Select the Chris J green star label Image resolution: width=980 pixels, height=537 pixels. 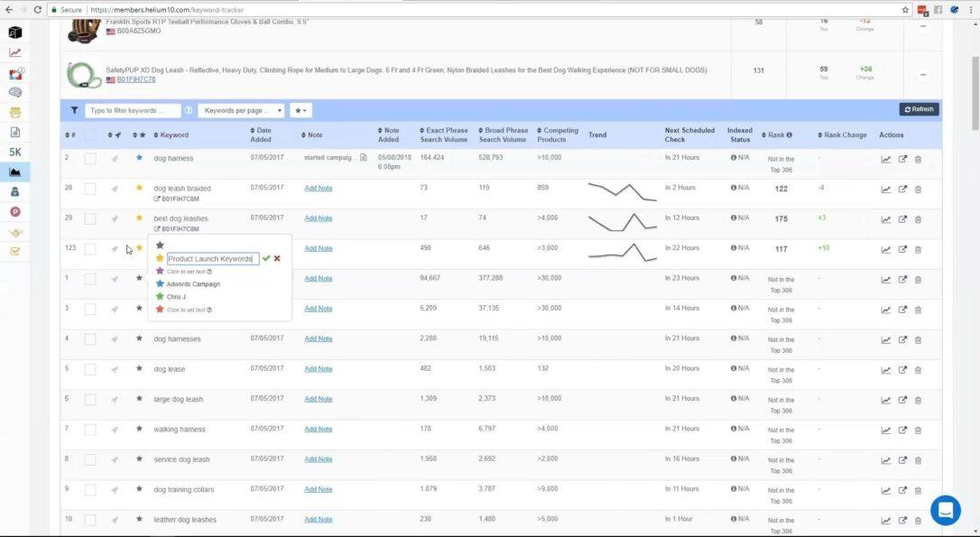pyautogui.click(x=176, y=297)
